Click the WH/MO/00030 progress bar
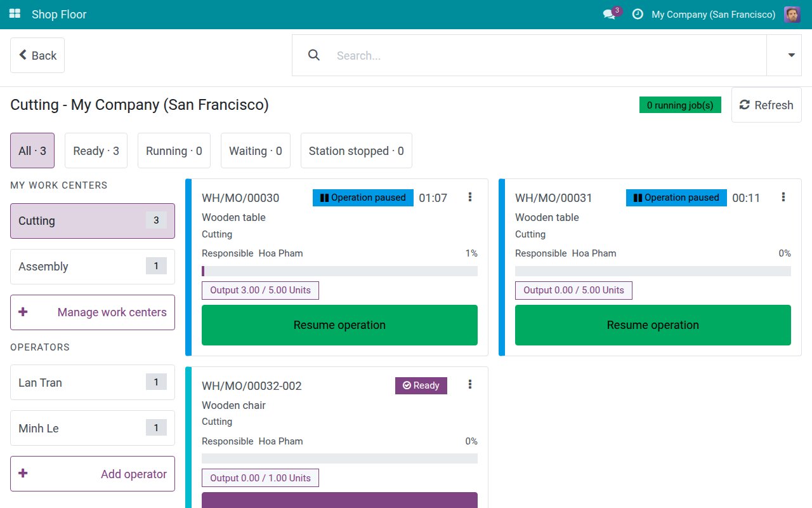812x508 pixels. (x=339, y=271)
